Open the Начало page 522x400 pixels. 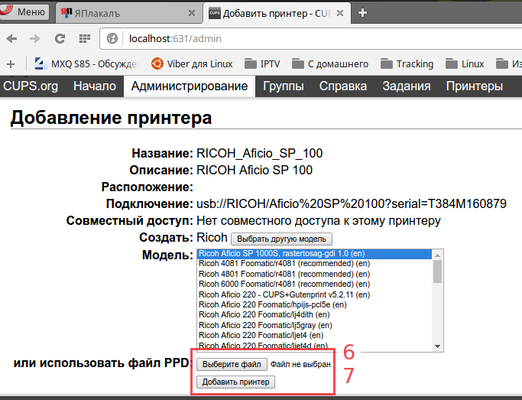(95, 86)
